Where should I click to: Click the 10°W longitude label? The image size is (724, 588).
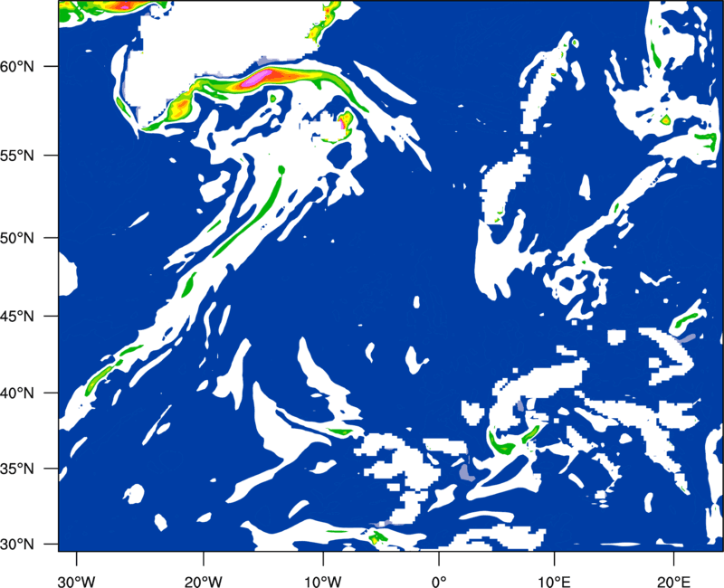click(323, 581)
